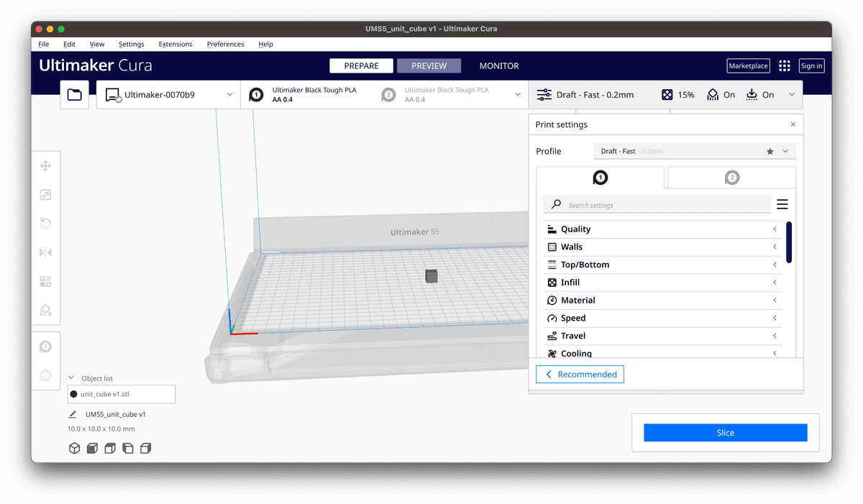Open the material and extruder configuration dropdown
This screenshot has height=504, width=863.
tap(385, 95)
